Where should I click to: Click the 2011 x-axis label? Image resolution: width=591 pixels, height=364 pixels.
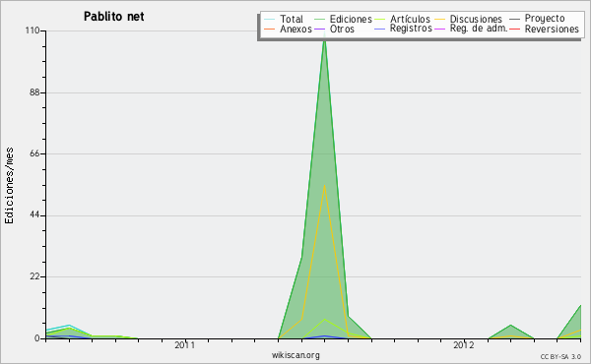[185, 344]
